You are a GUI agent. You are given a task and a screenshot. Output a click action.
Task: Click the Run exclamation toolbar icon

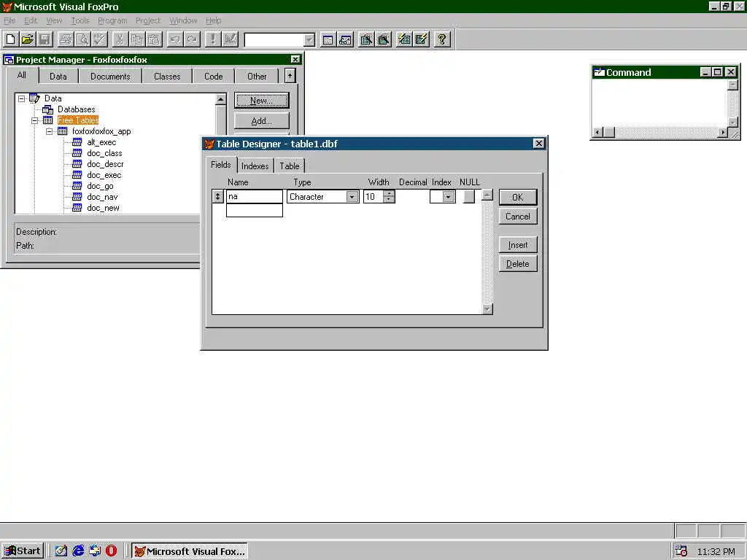click(x=212, y=39)
